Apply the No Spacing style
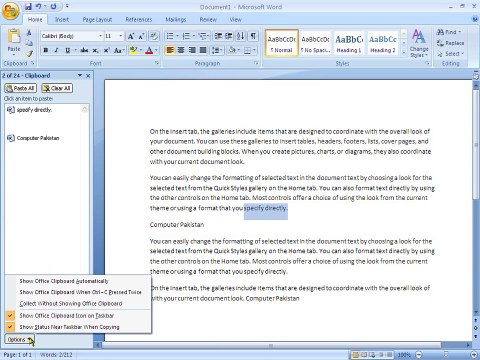 coord(315,43)
